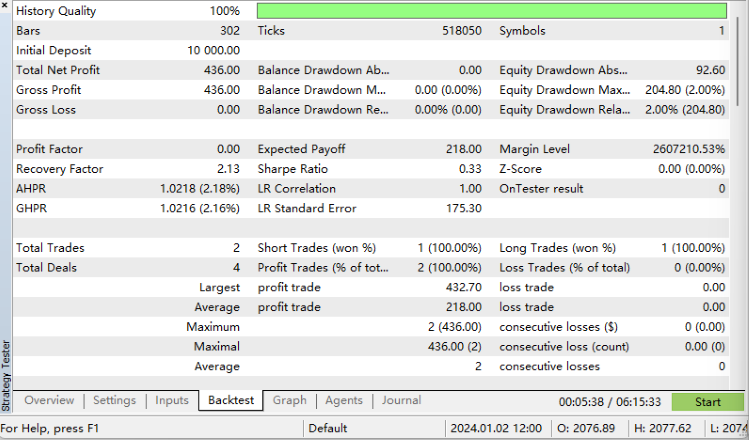This screenshot has height=440, width=749.
Task: Click the LR Correlation label
Action: click(297, 189)
